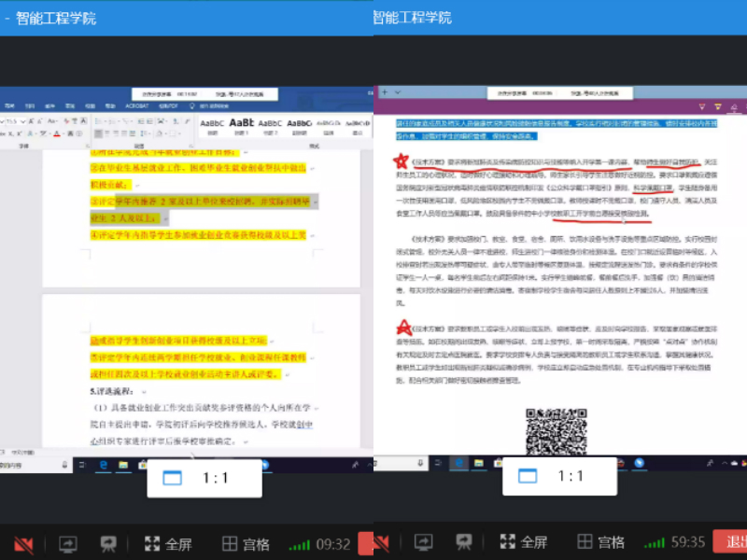This screenshot has height=560, width=747.
Task: Click the QR code in right document
Action: tap(555, 430)
